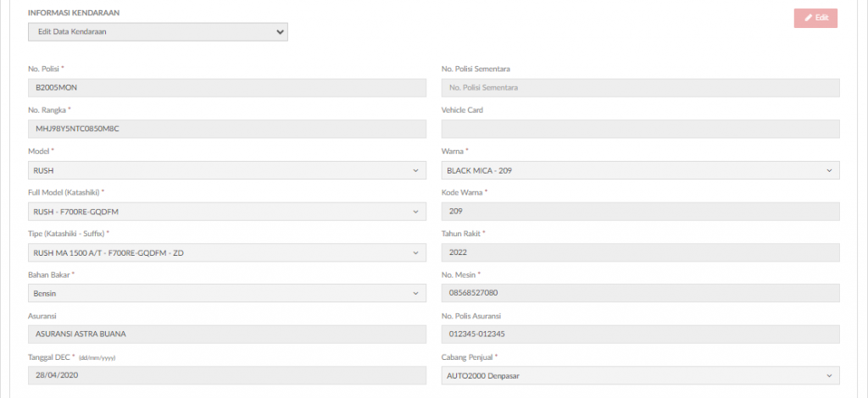Screen dimensions: 868x398
Task: Focus the No. Polis Asuransi field
Action: pos(641,334)
